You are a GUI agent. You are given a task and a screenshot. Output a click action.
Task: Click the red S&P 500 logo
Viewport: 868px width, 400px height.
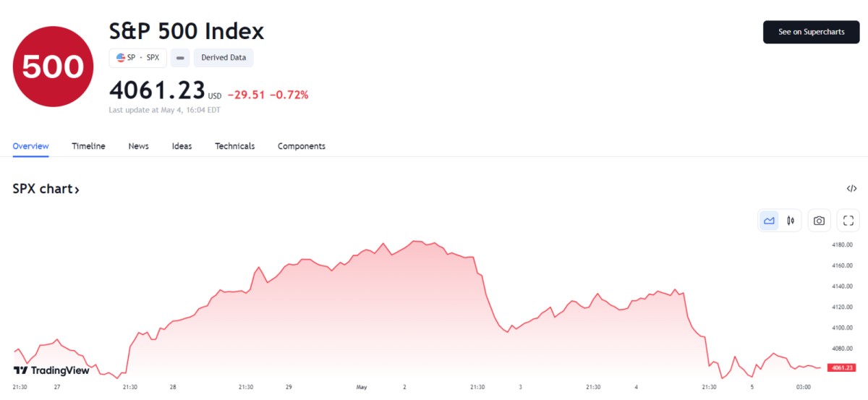[53, 67]
